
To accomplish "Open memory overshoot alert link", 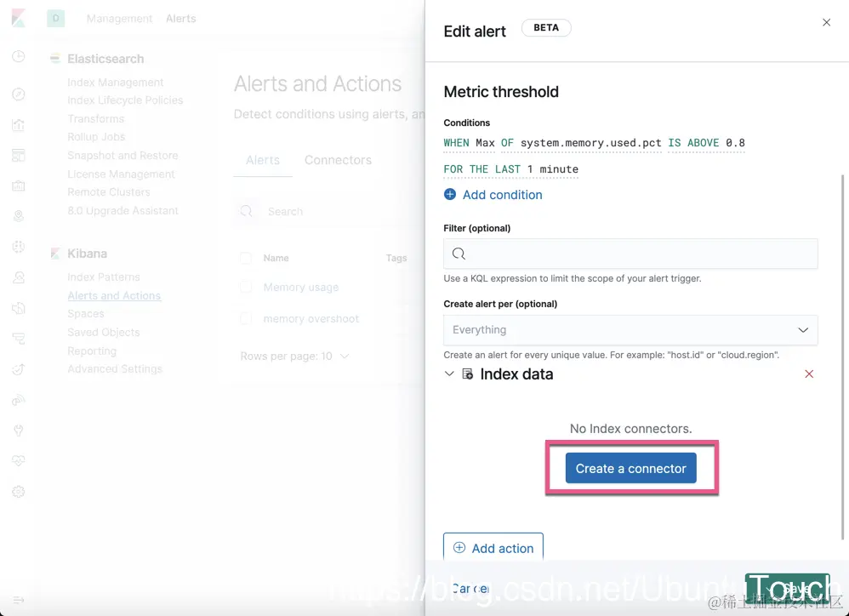I will (311, 319).
